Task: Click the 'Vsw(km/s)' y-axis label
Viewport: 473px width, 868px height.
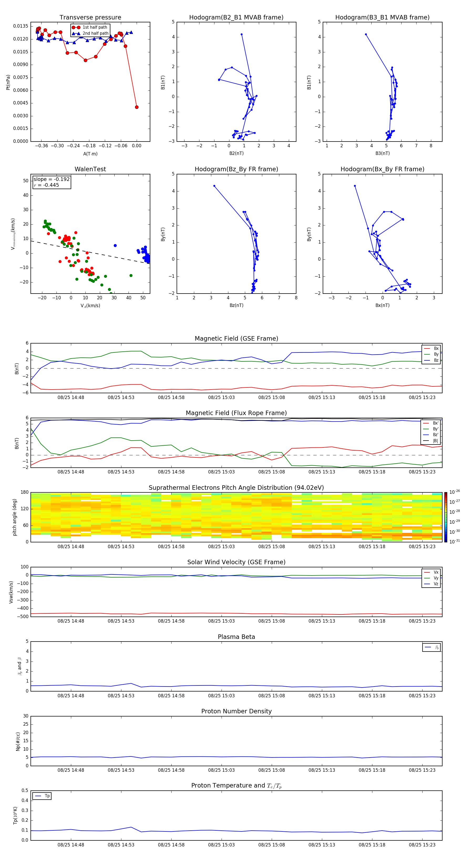Action: [11, 592]
